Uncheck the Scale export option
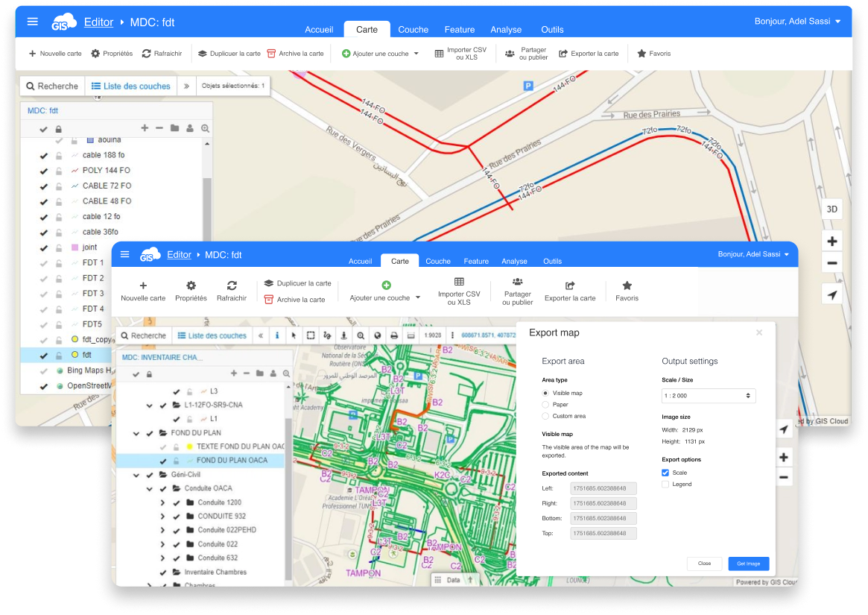This screenshot has height=615, width=868. click(665, 473)
